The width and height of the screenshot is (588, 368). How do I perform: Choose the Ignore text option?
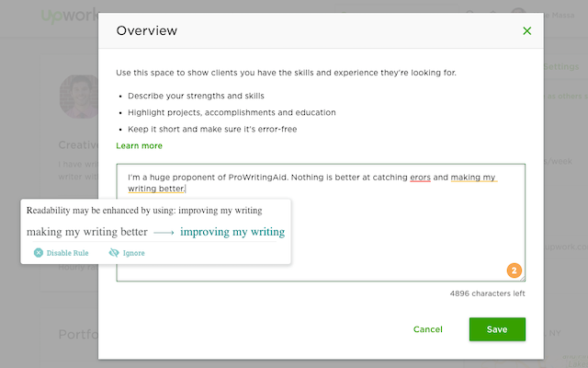click(x=133, y=253)
